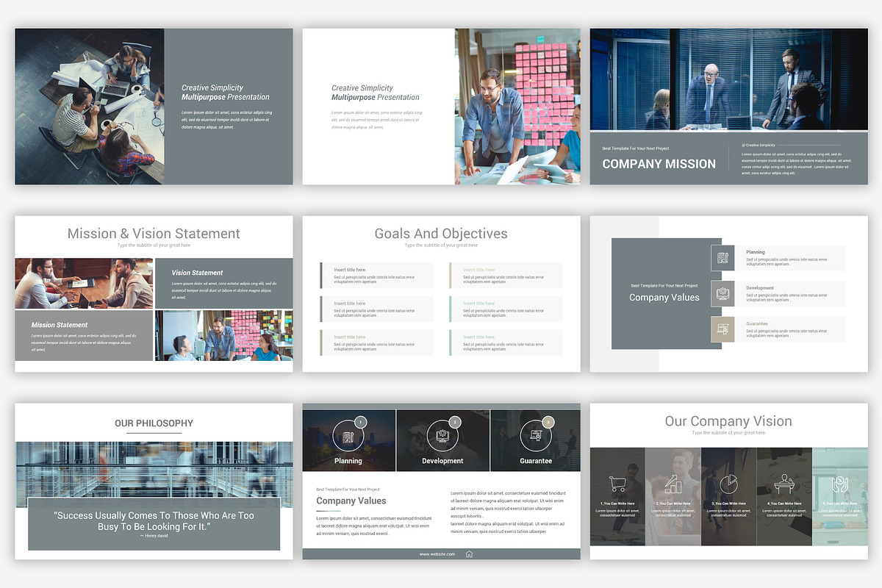
Task: Select '3. You Can Write Here' caption
Action: click(728, 503)
